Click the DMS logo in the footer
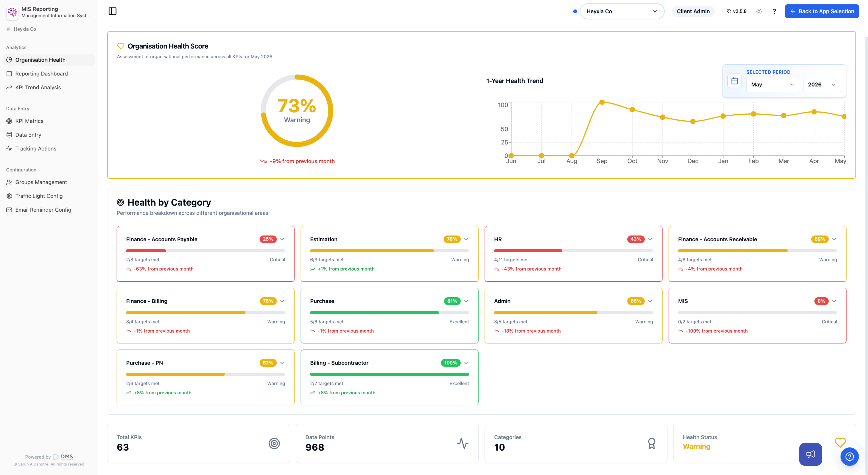This screenshot has height=475, width=868. [63, 457]
